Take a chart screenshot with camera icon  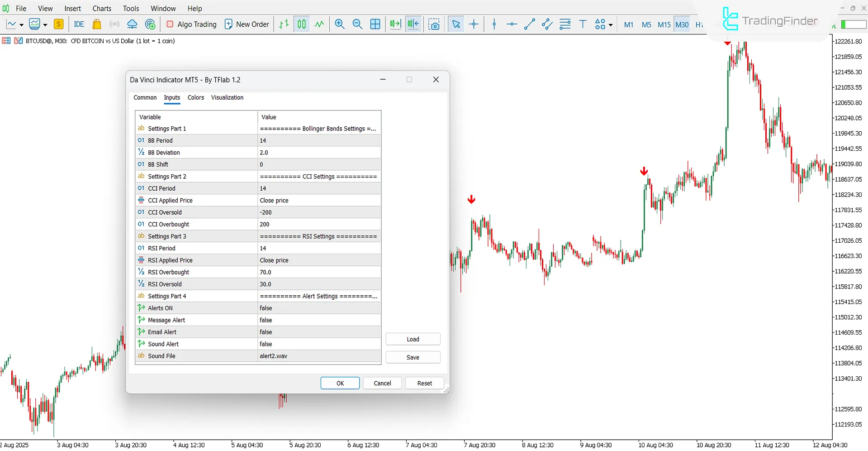434,24
